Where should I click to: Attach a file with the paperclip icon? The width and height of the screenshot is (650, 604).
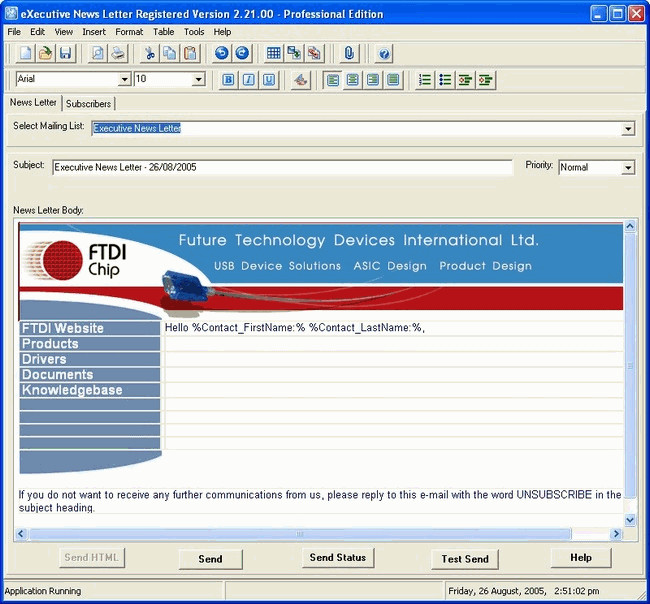tap(349, 53)
